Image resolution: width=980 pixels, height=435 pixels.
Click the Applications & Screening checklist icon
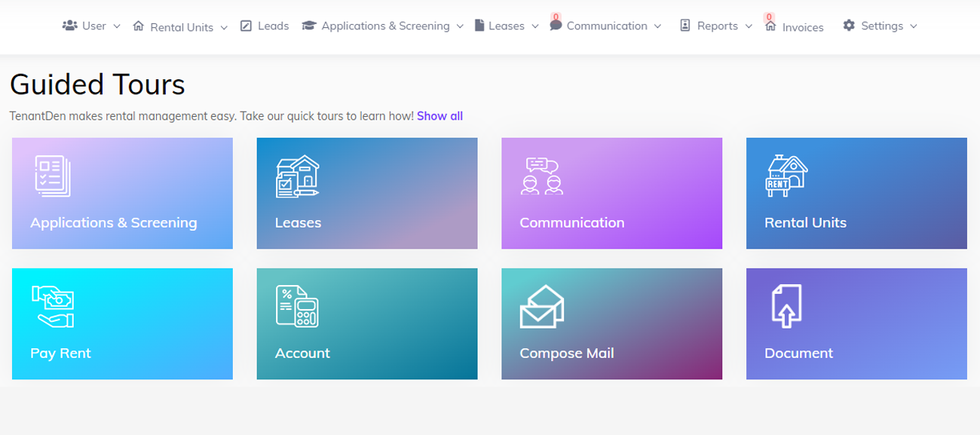[53, 176]
